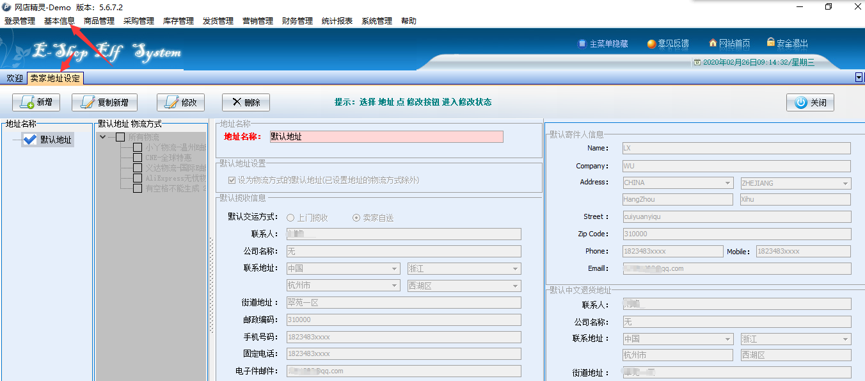Check the 所有物流 all logistics checkbox
This screenshot has width=865, height=381.
[120, 137]
